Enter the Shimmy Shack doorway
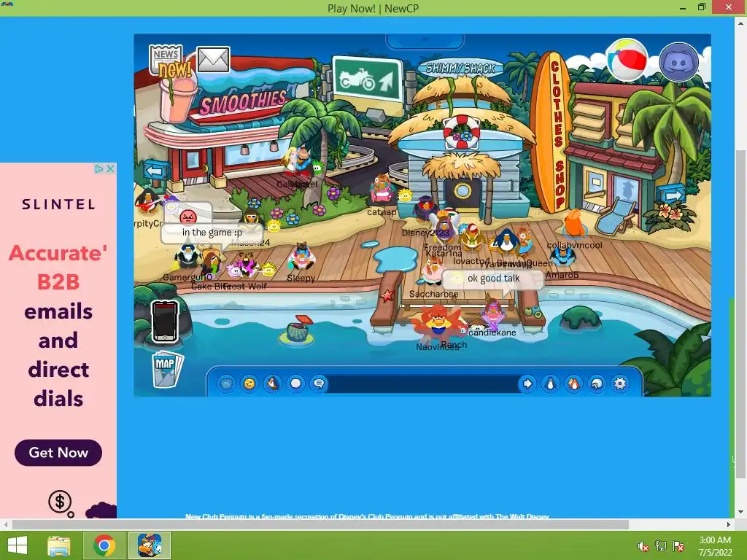This screenshot has width=747, height=560. coord(462,192)
